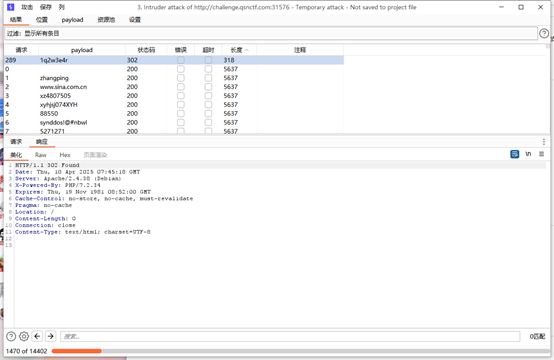Go to previous search match arrow
This screenshot has width=554, height=360.
(37, 336)
